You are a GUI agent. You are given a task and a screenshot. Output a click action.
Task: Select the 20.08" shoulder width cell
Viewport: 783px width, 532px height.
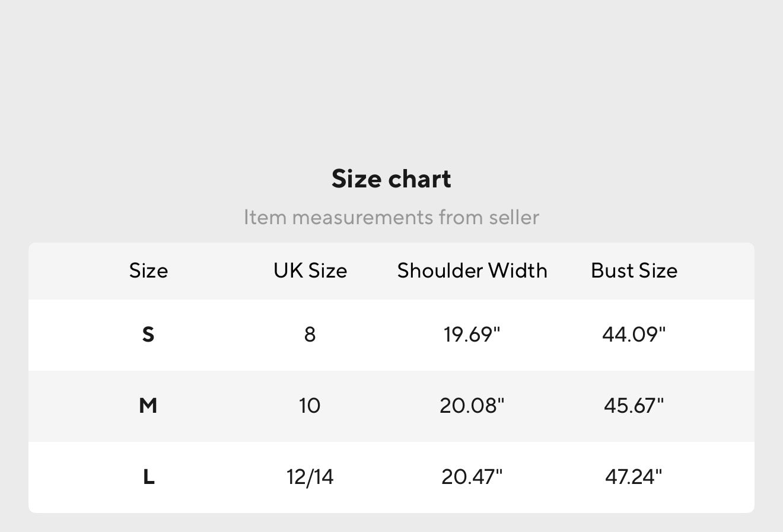point(472,406)
